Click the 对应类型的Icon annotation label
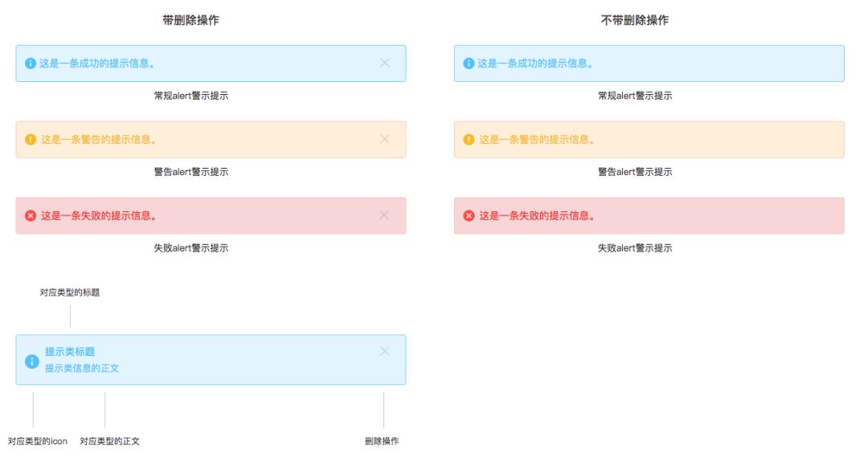868x462 pixels. pyautogui.click(x=38, y=442)
